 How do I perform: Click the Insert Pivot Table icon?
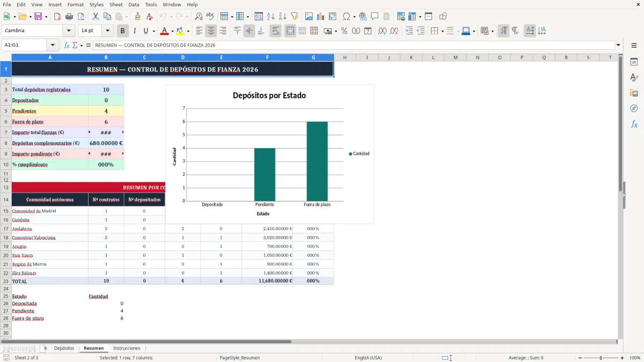click(333, 17)
